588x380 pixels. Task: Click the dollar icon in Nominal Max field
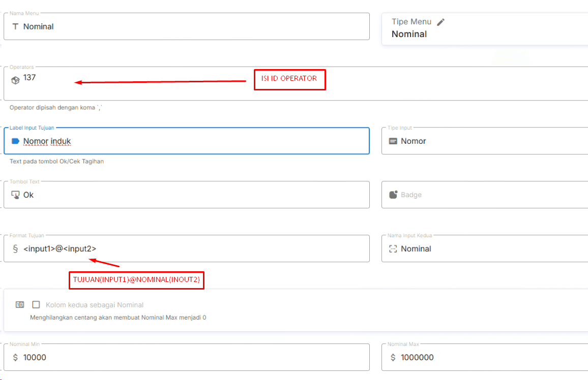point(393,357)
